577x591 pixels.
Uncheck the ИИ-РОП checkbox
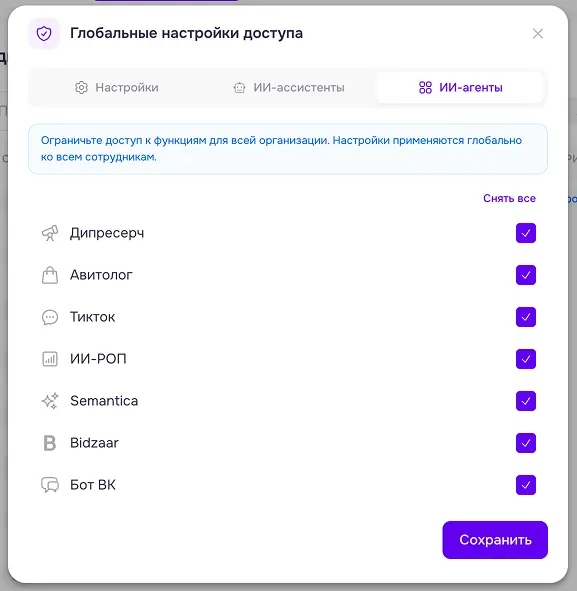click(x=526, y=359)
